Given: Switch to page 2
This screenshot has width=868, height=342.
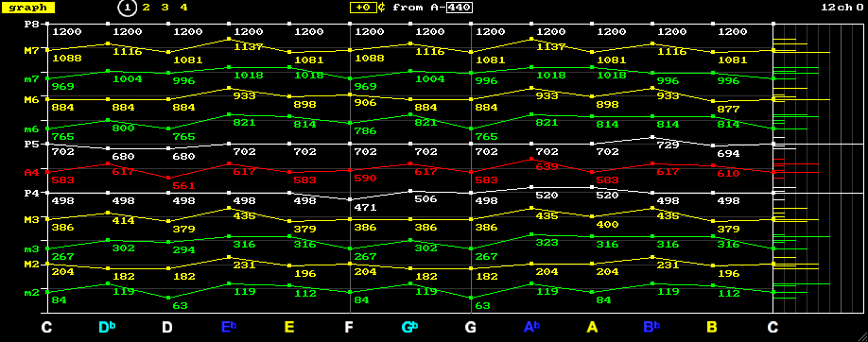Looking at the screenshot, I should click(147, 8).
